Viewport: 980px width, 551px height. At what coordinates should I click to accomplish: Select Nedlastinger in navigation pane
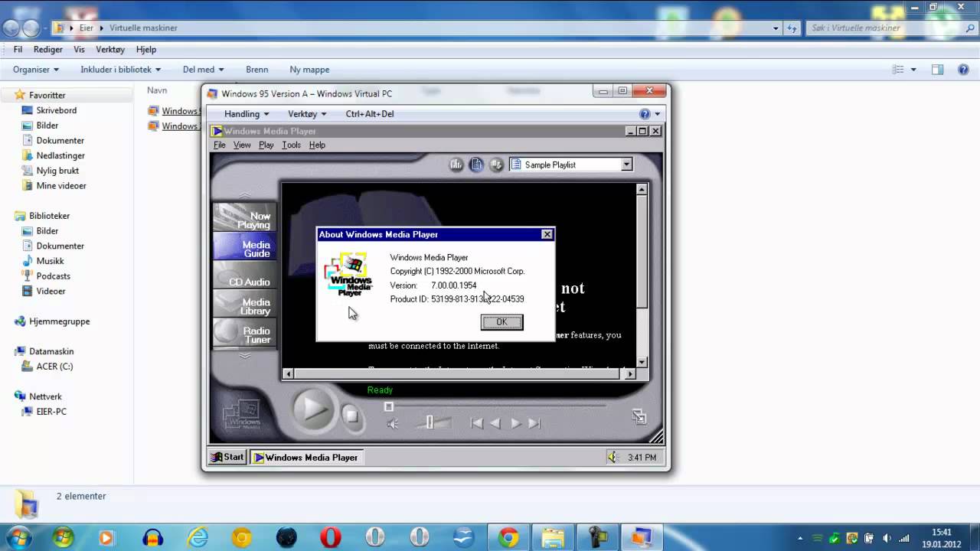pyautogui.click(x=60, y=155)
